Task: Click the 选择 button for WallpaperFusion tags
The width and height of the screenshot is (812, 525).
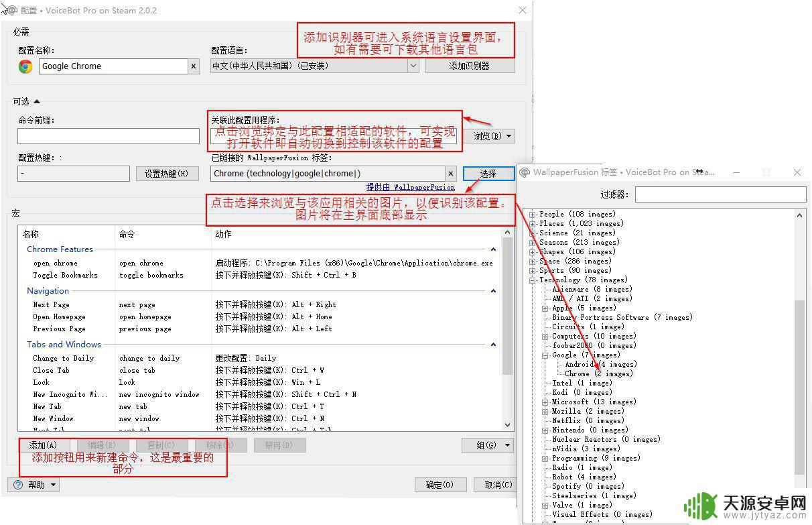Action: pyautogui.click(x=488, y=174)
